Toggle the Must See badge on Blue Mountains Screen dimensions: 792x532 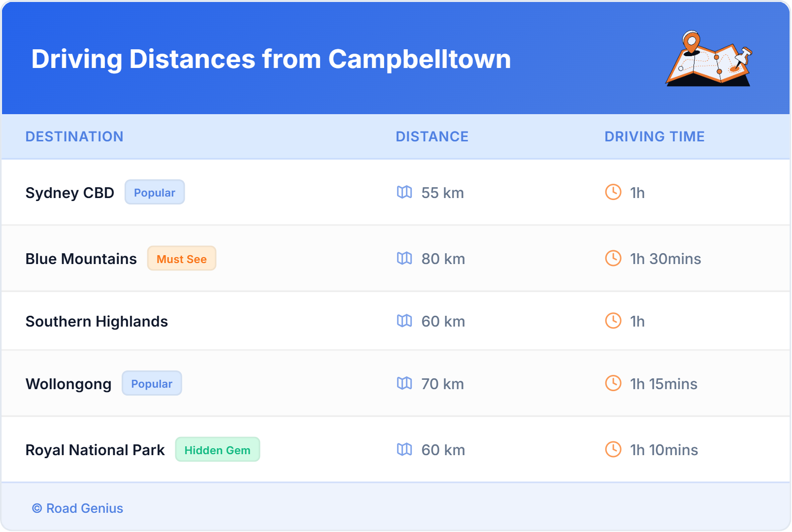[x=181, y=258]
